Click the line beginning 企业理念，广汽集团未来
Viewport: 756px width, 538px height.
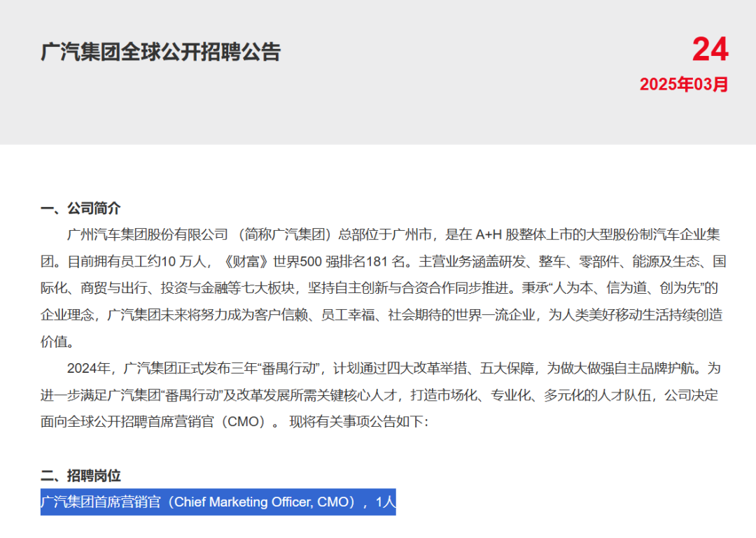point(381,316)
